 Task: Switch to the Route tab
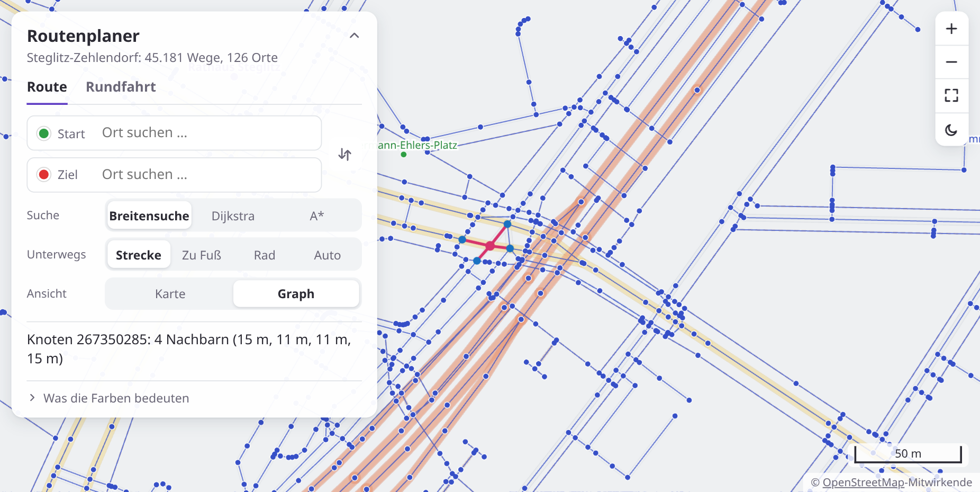coord(47,87)
